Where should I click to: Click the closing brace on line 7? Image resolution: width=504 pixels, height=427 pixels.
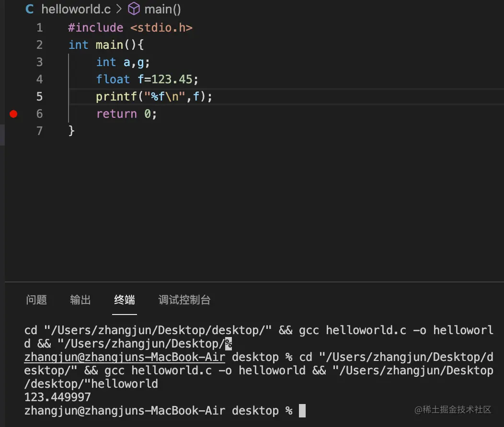[70, 131]
